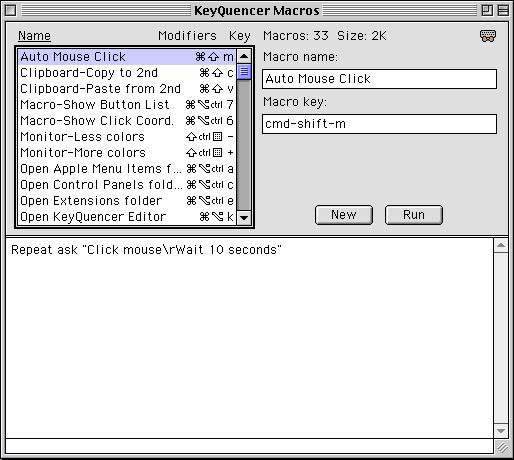This screenshot has width=514, height=460.
Task: Click the Run button
Action: click(414, 215)
